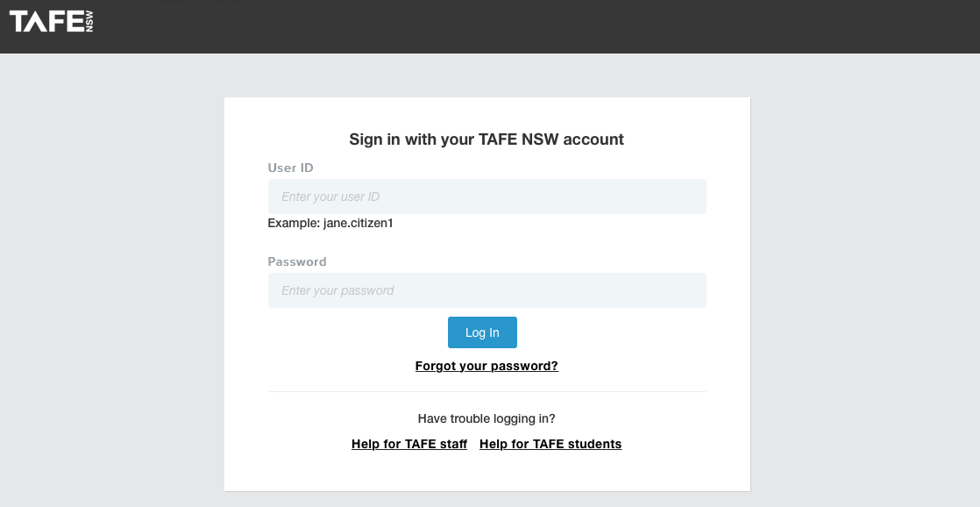Viewport: 980px width, 507px height.
Task: Click the sign-in heading text
Action: [486, 139]
